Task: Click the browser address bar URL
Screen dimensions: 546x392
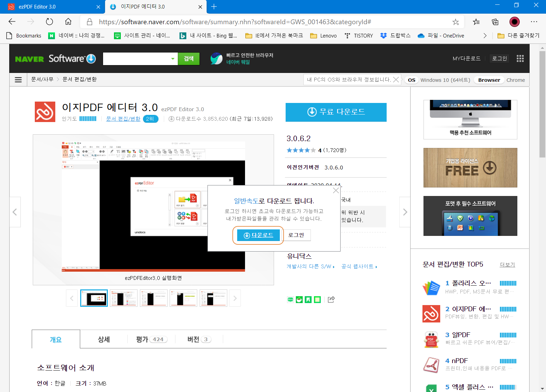Action: click(235, 22)
